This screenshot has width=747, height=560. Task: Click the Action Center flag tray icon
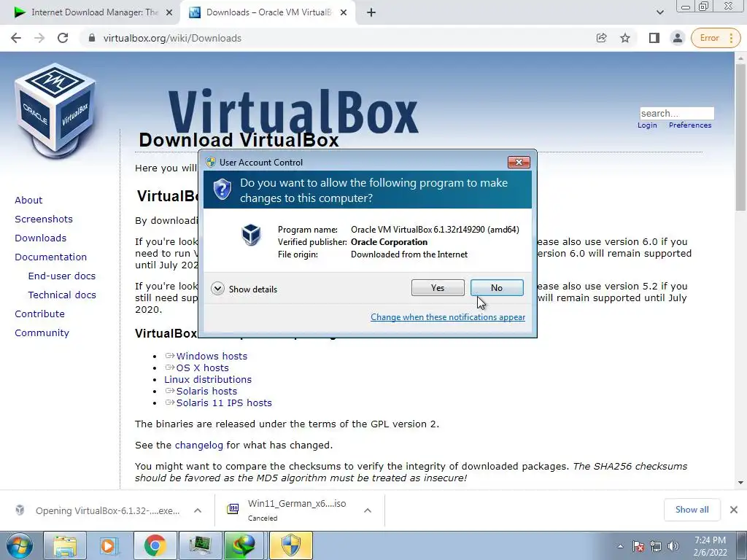[638, 546]
